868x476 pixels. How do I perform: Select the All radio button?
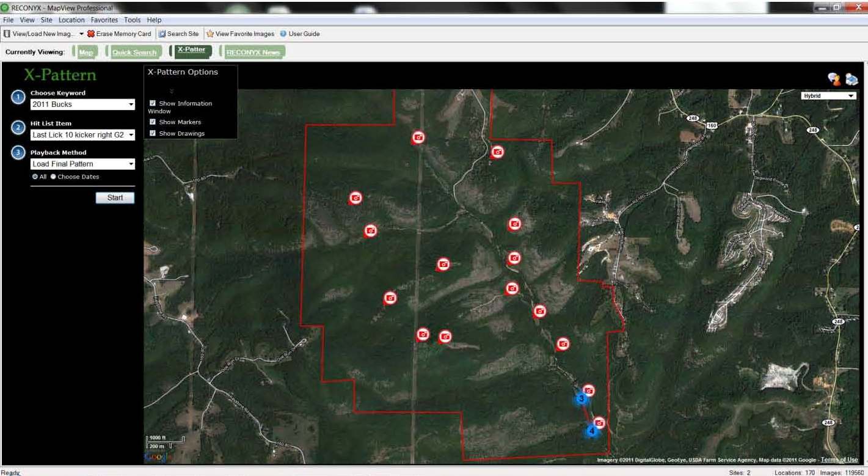point(35,177)
